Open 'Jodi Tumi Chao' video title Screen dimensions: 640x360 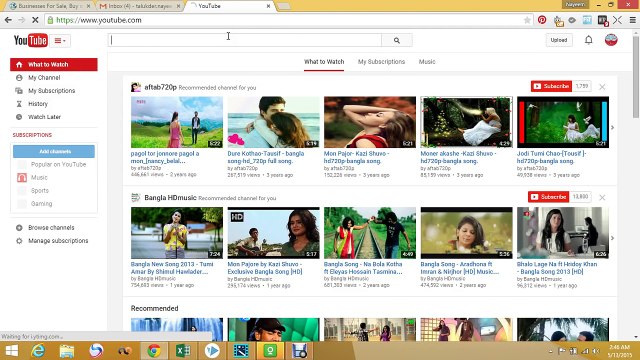[x=551, y=157]
